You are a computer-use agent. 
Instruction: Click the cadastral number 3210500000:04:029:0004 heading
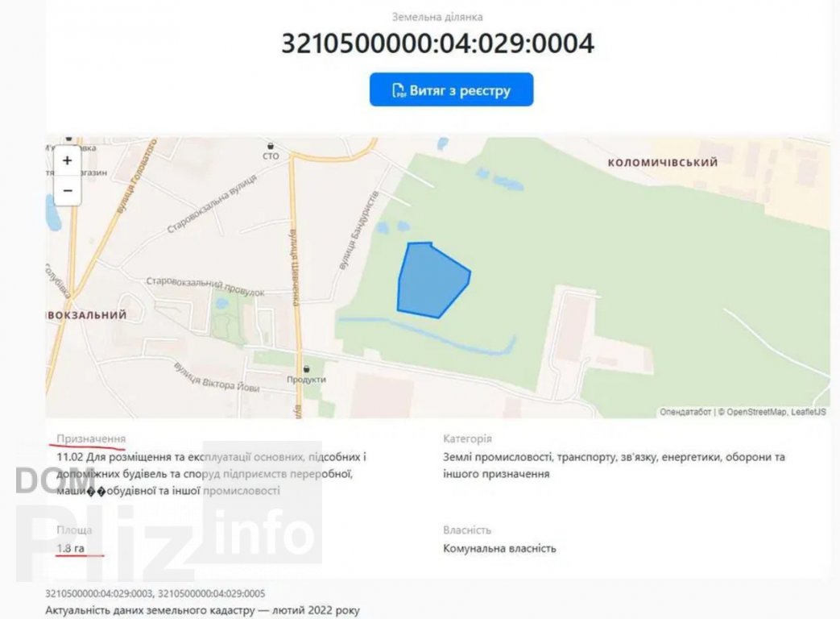click(437, 44)
